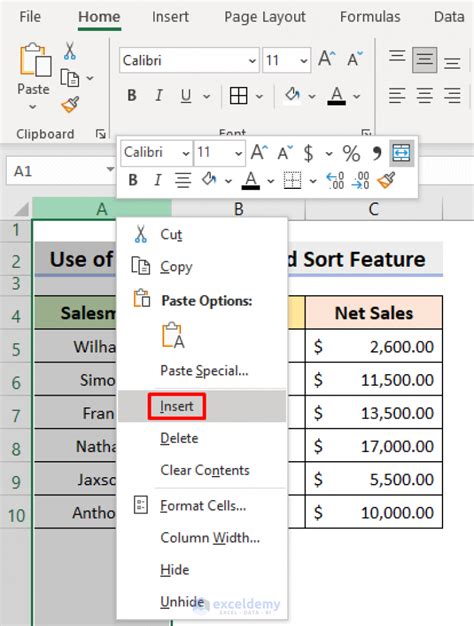Expand the Paste button arrow
Screen dimensions: 474x626
[x=33, y=107]
